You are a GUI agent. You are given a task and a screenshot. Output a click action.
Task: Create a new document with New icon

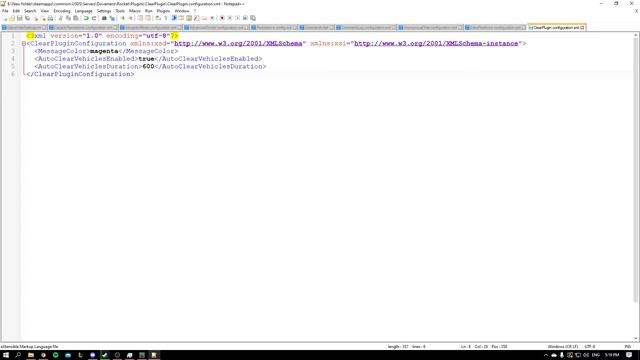coord(5,18)
